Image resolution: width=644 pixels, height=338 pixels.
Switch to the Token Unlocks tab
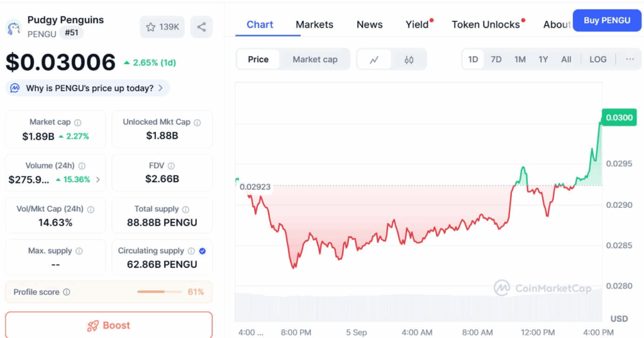486,25
